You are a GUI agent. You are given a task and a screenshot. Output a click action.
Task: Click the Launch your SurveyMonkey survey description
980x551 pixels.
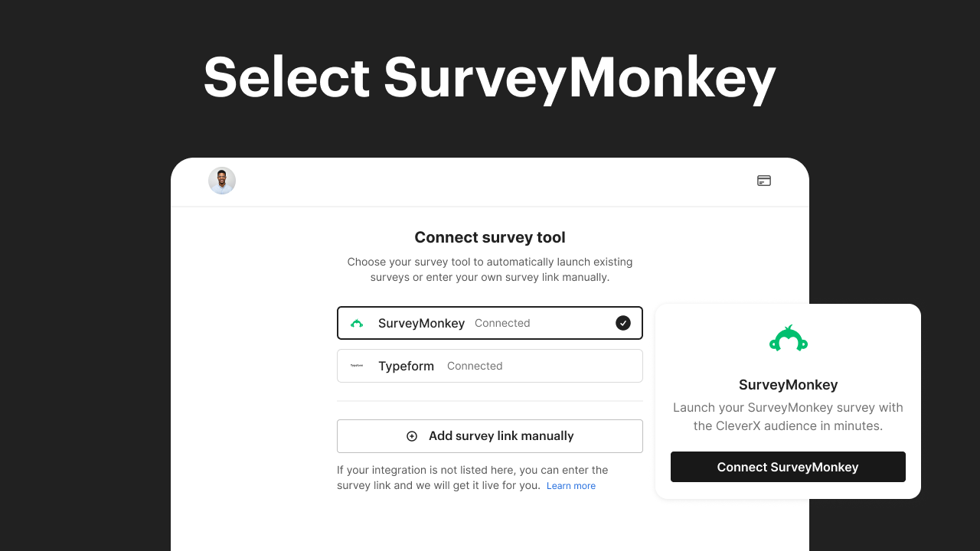click(x=788, y=416)
